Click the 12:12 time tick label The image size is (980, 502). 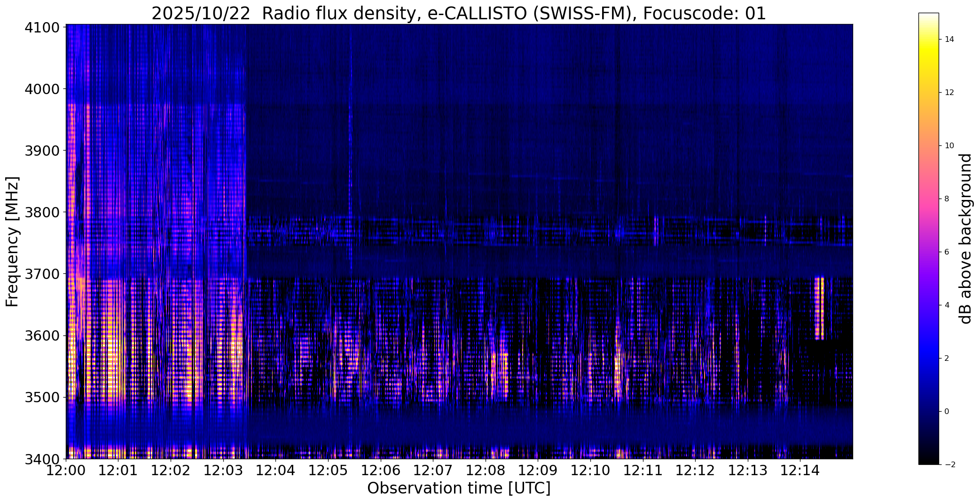coord(695,470)
